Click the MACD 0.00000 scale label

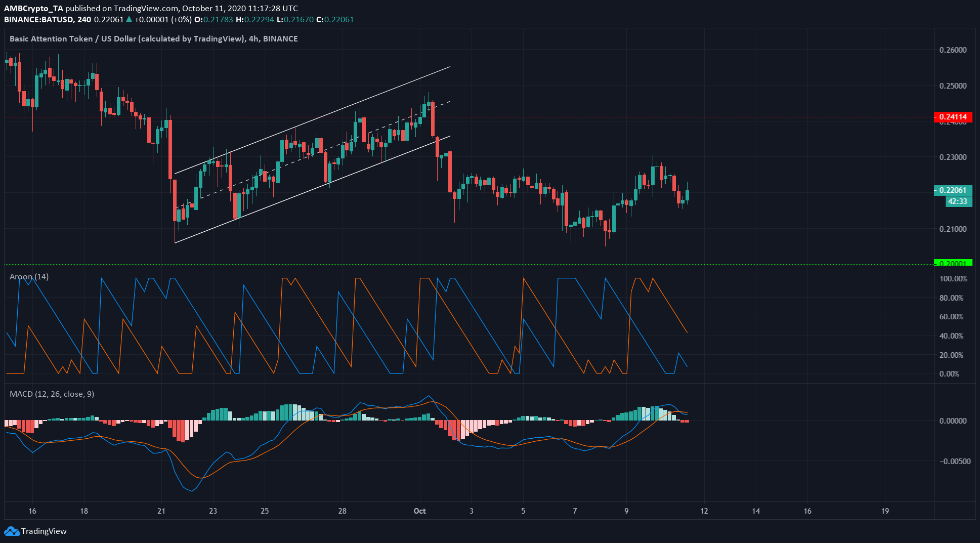pyautogui.click(x=953, y=421)
